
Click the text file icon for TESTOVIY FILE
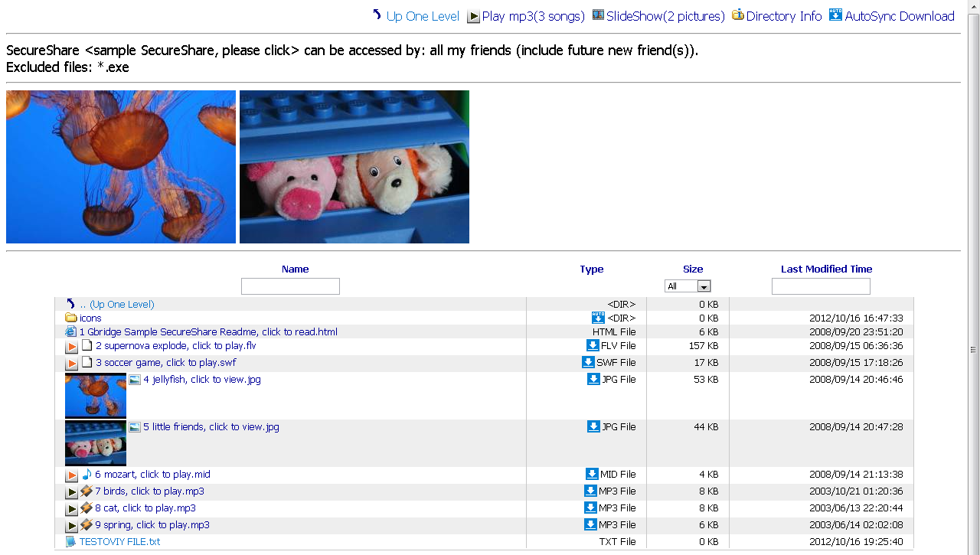pos(71,541)
